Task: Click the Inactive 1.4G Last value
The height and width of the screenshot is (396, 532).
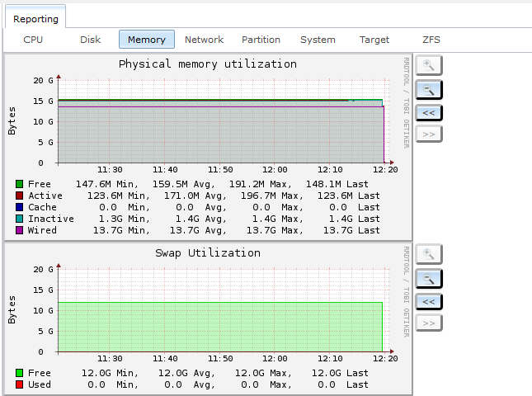Action: pyautogui.click(x=354, y=219)
